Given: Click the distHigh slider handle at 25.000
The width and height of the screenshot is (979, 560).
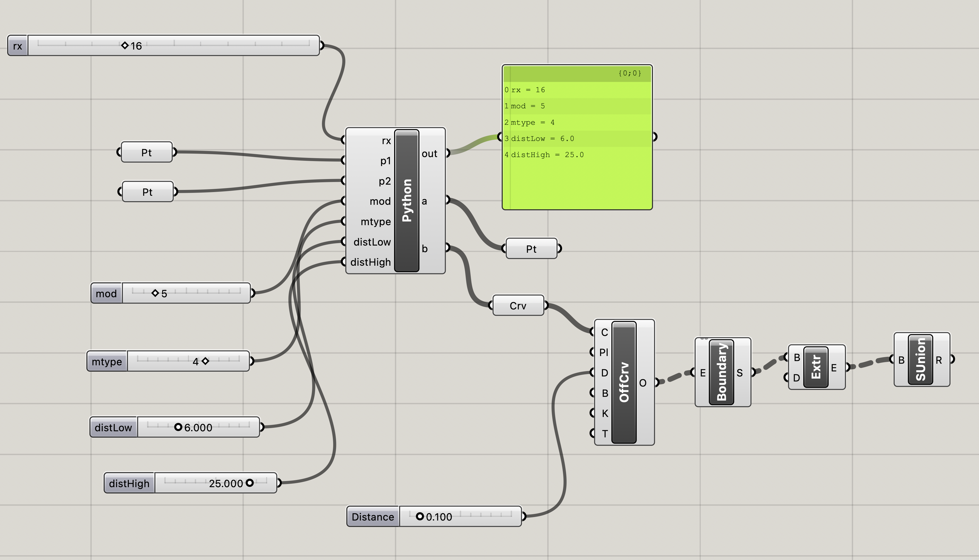Looking at the screenshot, I should tap(250, 482).
